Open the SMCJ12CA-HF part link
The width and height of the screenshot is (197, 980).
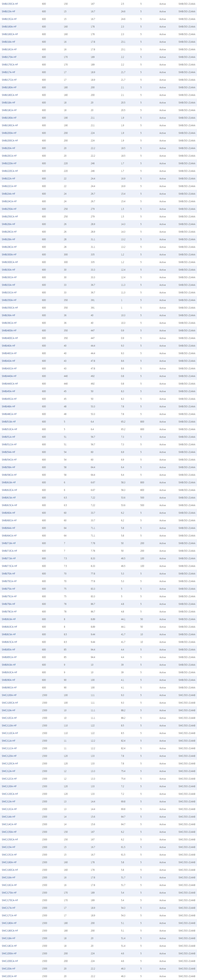coord(9,779)
